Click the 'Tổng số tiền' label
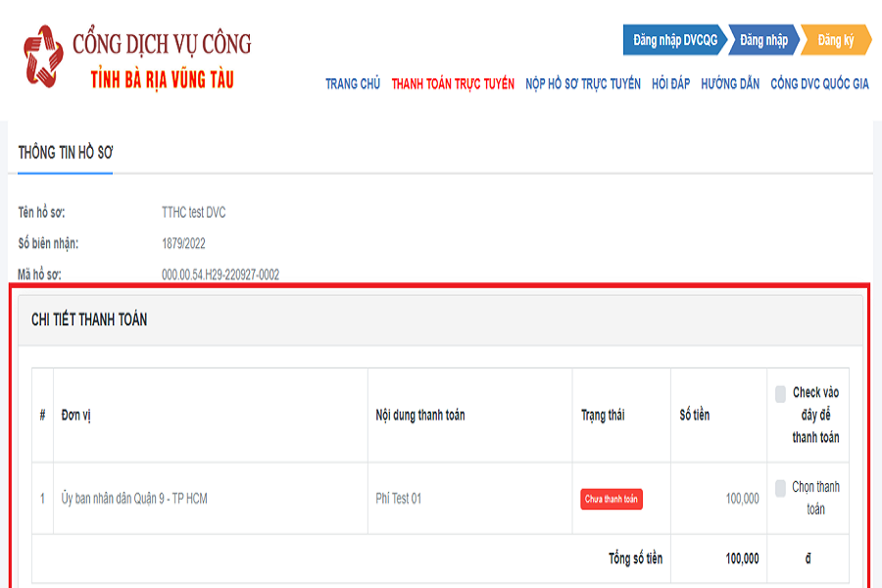Image resolution: width=882 pixels, height=588 pixels. pos(636,559)
